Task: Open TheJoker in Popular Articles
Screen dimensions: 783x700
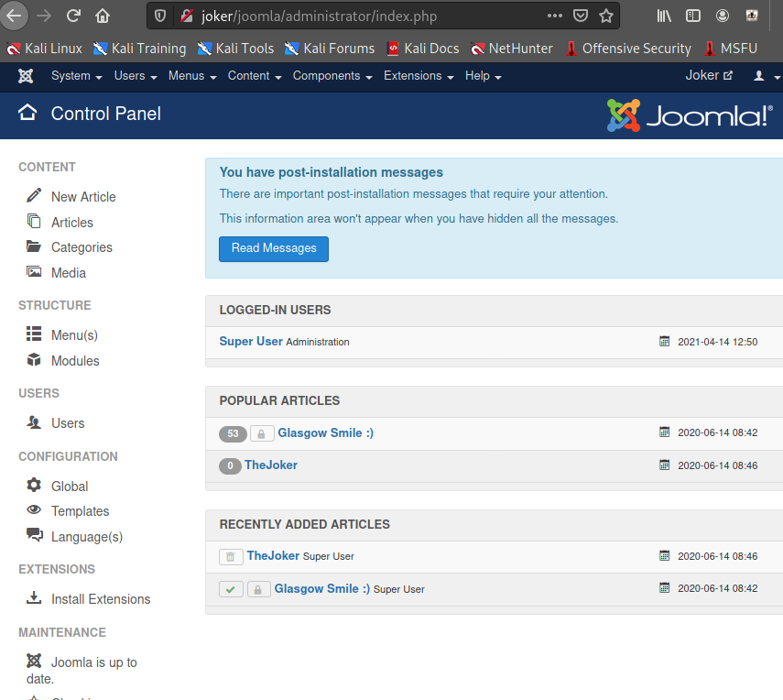Action: coord(271,465)
